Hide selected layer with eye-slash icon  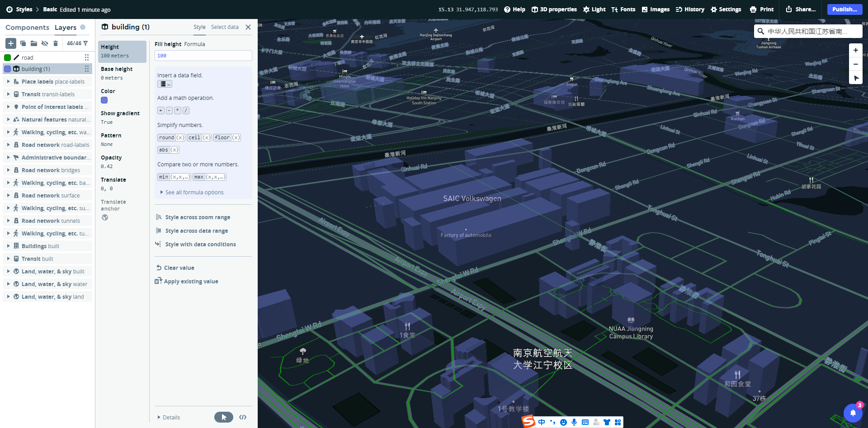45,43
